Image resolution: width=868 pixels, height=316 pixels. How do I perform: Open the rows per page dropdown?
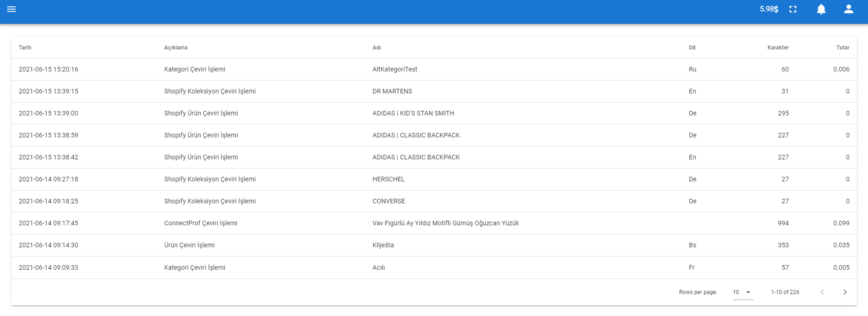(x=743, y=292)
